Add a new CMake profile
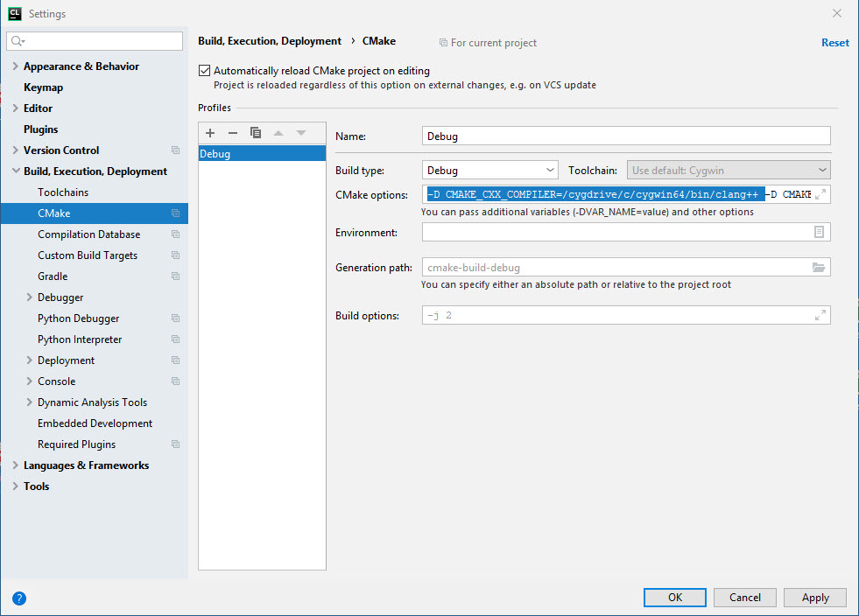Screen dimensions: 859x616 pos(210,133)
